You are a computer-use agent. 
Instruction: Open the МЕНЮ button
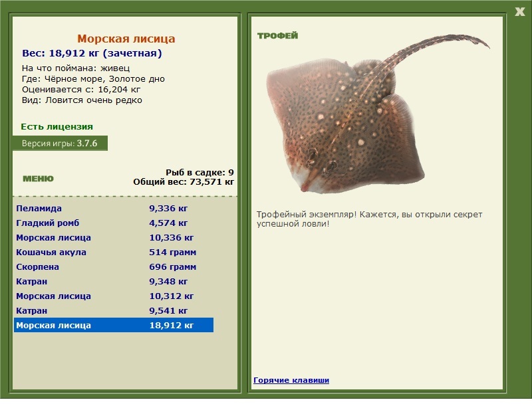[x=38, y=179]
